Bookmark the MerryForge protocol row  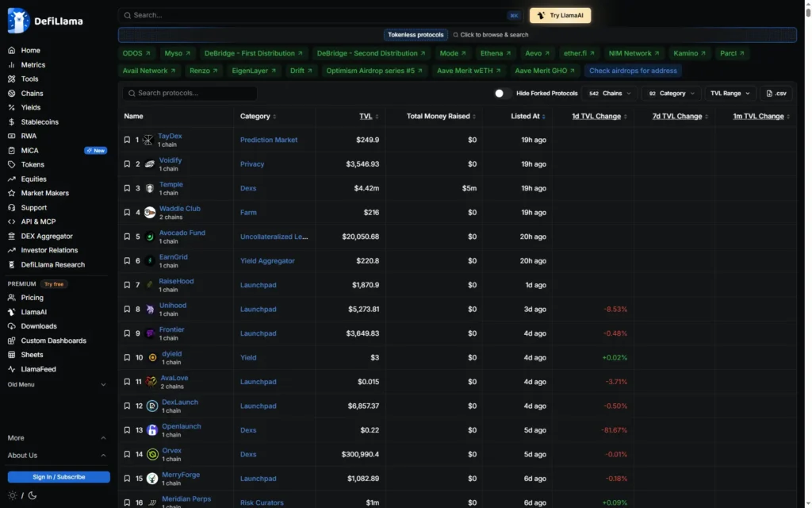[x=127, y=479]
